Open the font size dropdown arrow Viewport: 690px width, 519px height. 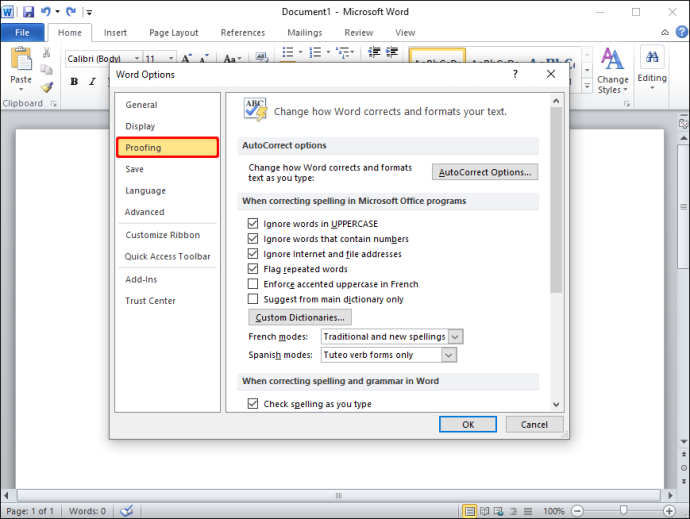pos(171,58)
